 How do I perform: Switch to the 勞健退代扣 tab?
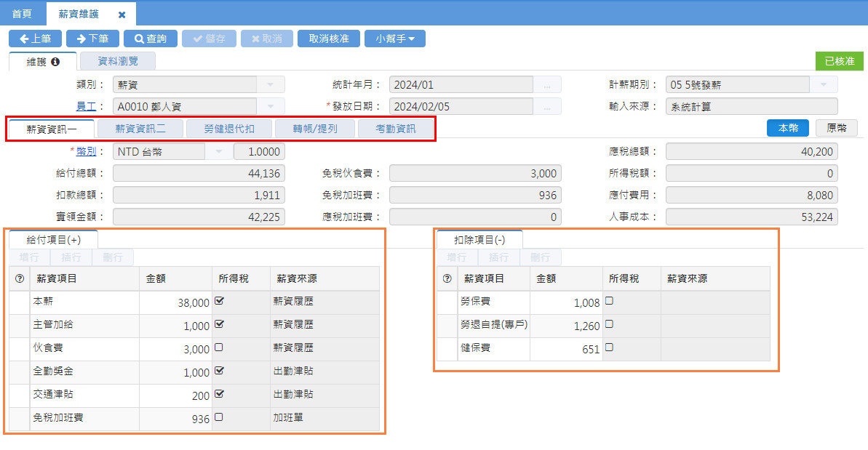tap(228, 129)
